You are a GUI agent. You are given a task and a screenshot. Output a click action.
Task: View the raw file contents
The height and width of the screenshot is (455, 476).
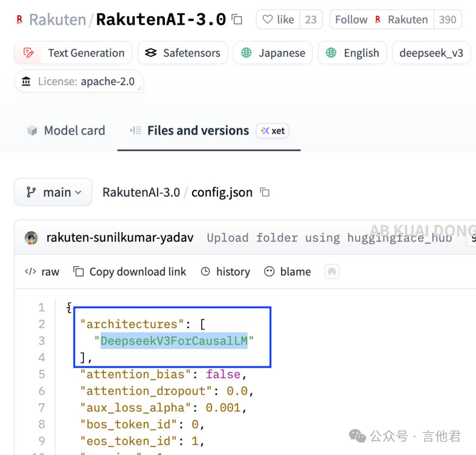point(42,272)
